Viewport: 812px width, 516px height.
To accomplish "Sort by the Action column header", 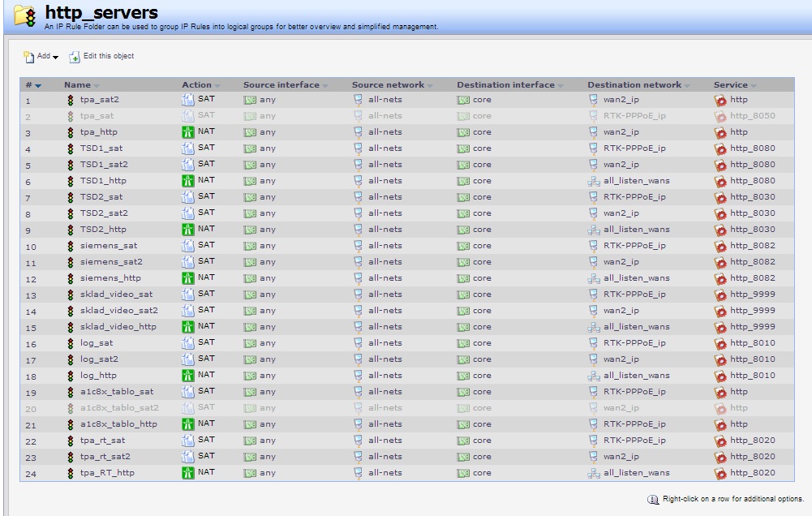I will (x=196, y=84).
